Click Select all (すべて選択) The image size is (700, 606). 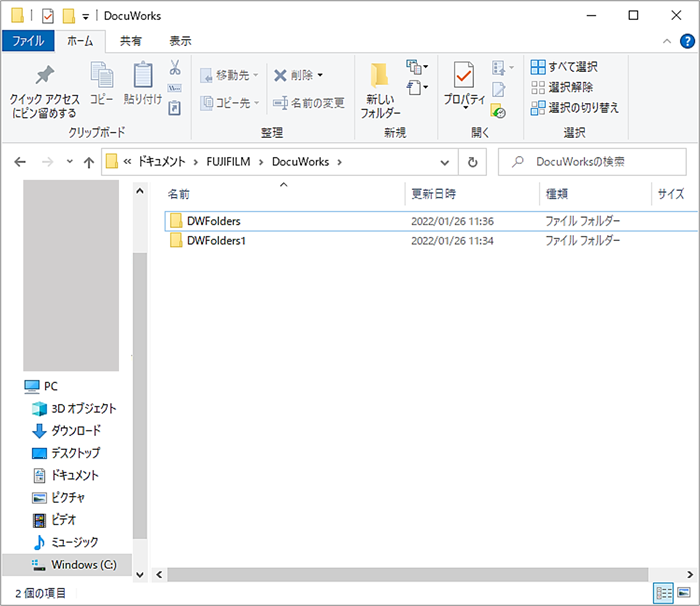tap(564, 67)
